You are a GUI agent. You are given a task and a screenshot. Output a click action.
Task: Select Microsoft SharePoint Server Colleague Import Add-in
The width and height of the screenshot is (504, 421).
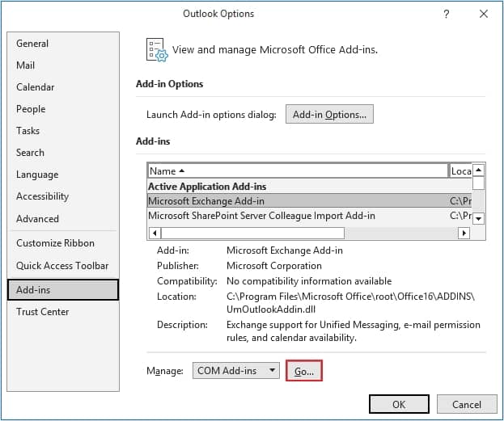click(310, 216)
